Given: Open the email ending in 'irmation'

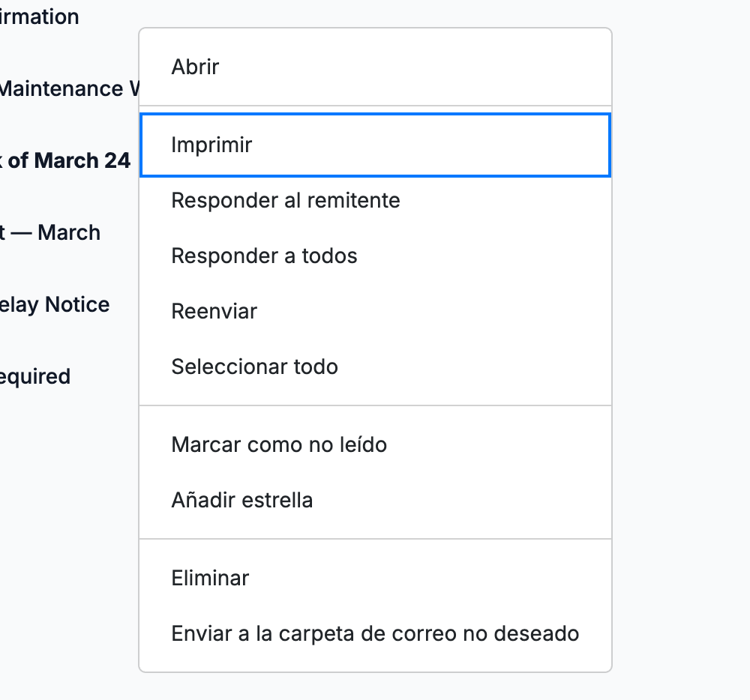Looking at the screenshot, I should pyautogui.click(x=39, y=17).
